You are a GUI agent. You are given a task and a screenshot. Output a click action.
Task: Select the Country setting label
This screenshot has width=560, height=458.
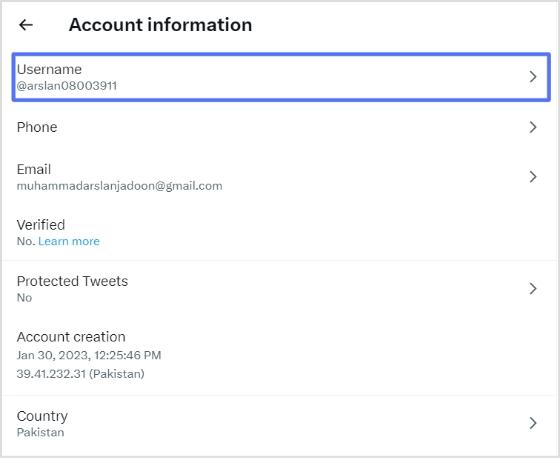point(42,416)
